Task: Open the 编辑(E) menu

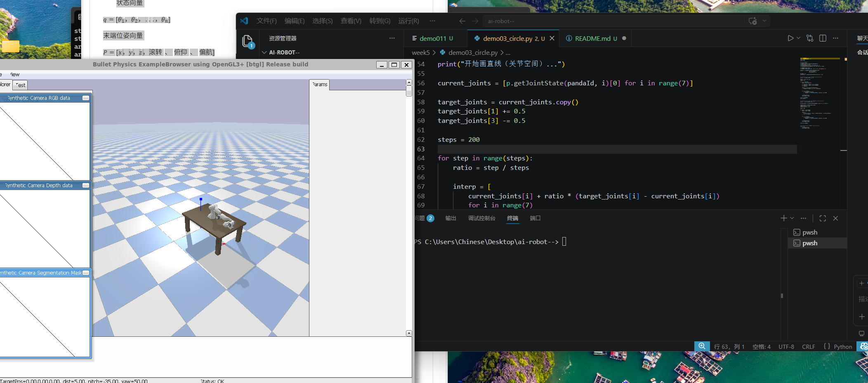Action: [x=295, y=21]
